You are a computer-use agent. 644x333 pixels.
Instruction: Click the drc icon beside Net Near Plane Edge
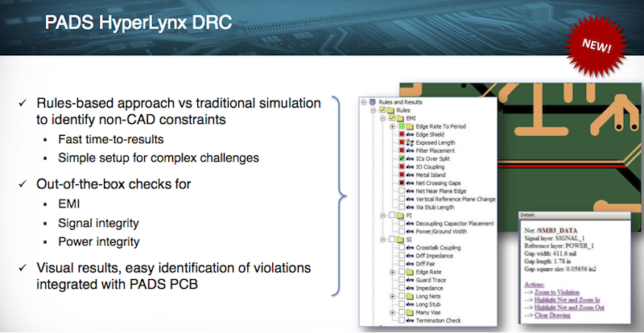[x=410, y=191]
